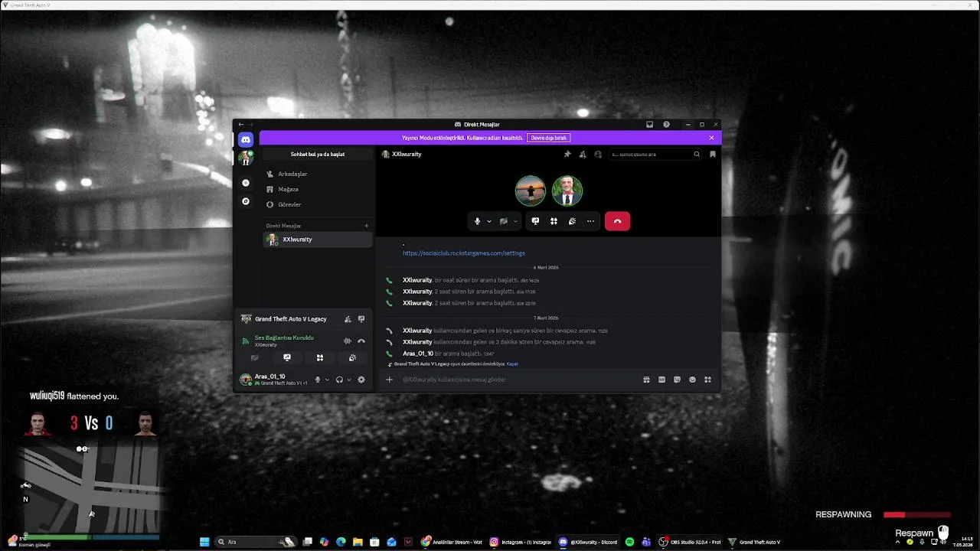Viewport: 980px width, 551px height.
Task: Stream Grand Theft Auto V Legacy icon
Action: 361,319
